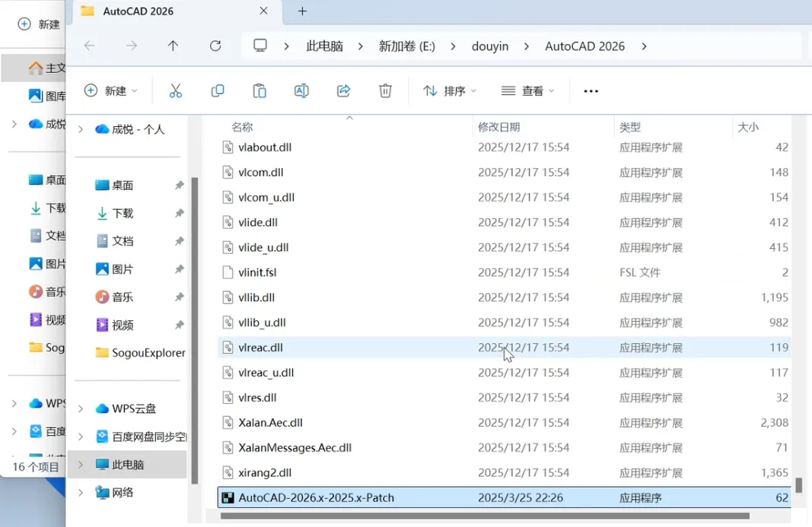
Task: Click the Copy icon in toolbar
Action: [218, 91]
